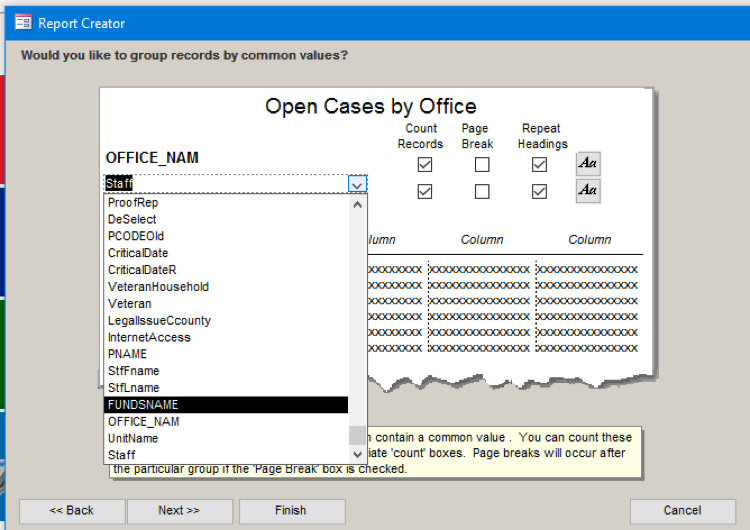Collapse the Staff group field dropdown arrow

click(x=356, y=184)
